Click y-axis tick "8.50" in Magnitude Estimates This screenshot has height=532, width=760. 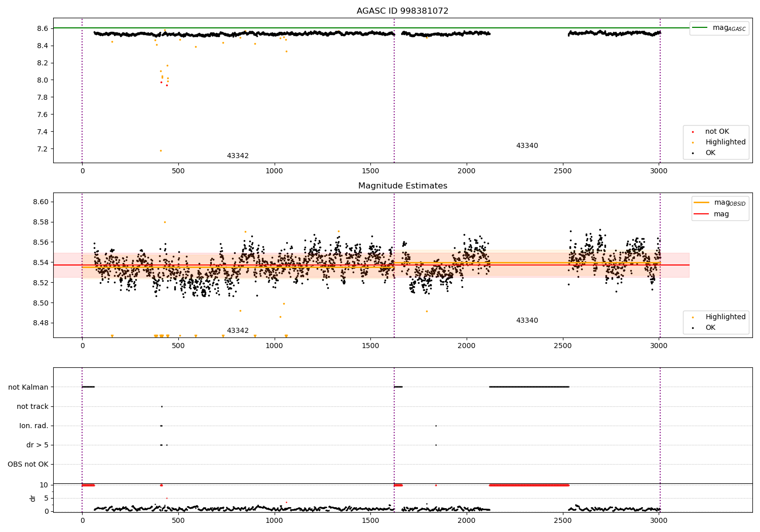click(x=41, y=303)
